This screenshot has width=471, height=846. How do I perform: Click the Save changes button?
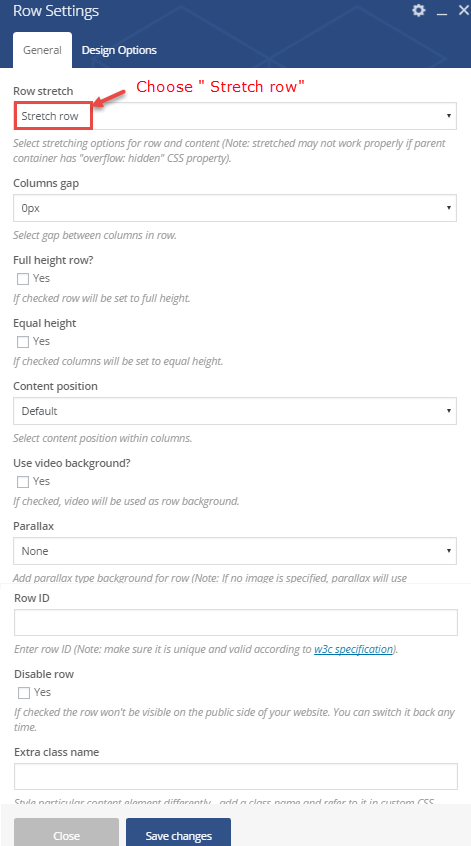tap(179, 834)
